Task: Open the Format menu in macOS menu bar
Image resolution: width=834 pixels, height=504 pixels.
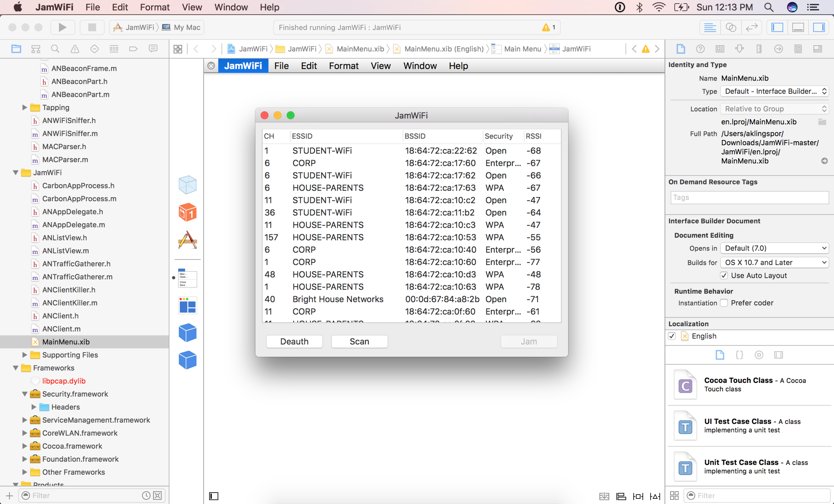Action: [x=155, y=7]
